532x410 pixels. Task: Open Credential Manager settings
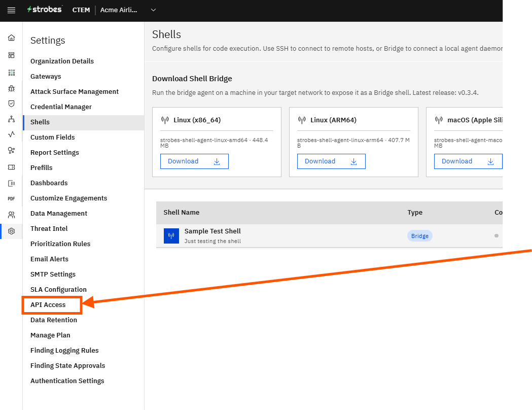click(61, 107)
